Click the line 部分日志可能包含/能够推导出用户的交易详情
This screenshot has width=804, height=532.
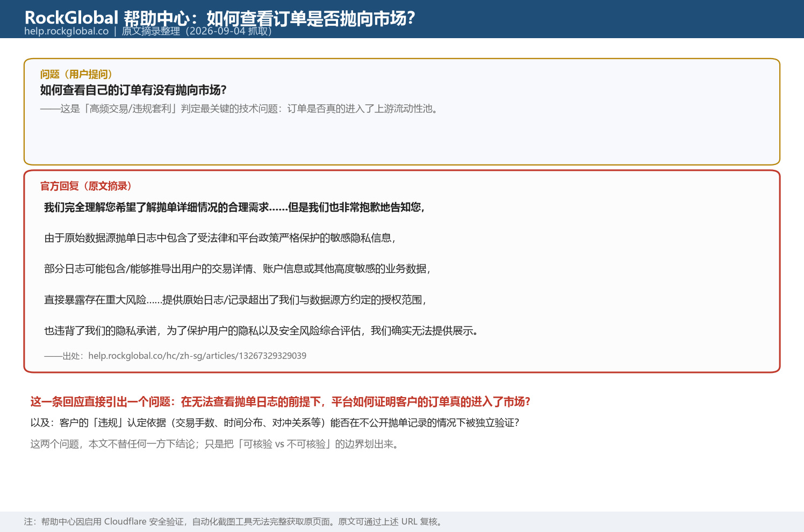(x=238, y=269)
